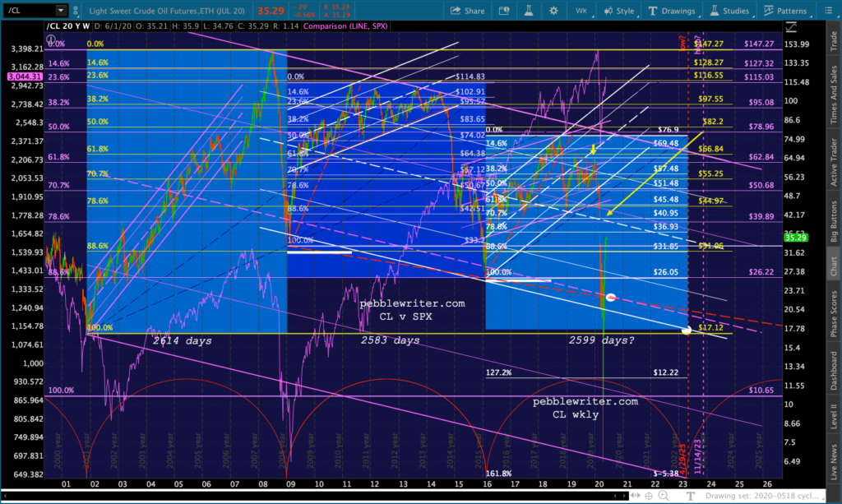Screen dimensions: 842x504
Task: Click the /CL 20 Y W chart label
Action: [68, 26]
